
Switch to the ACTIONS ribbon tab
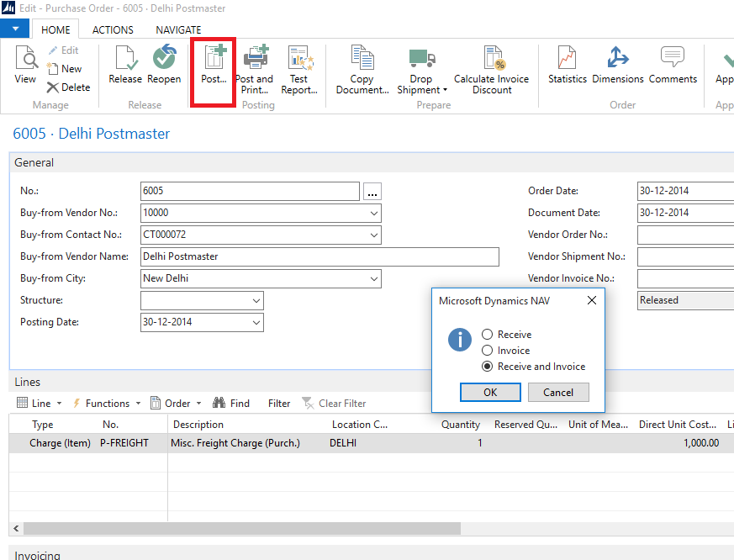tap(113, 30)
